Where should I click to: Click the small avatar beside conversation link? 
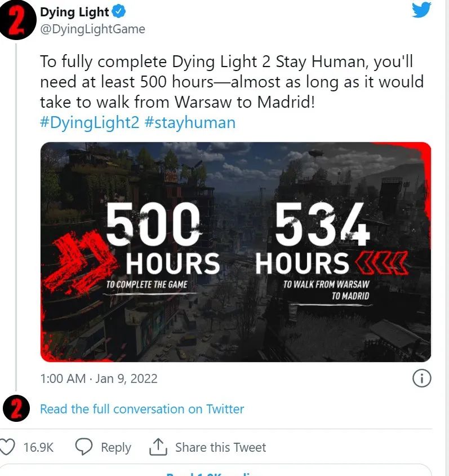[16, 408]
